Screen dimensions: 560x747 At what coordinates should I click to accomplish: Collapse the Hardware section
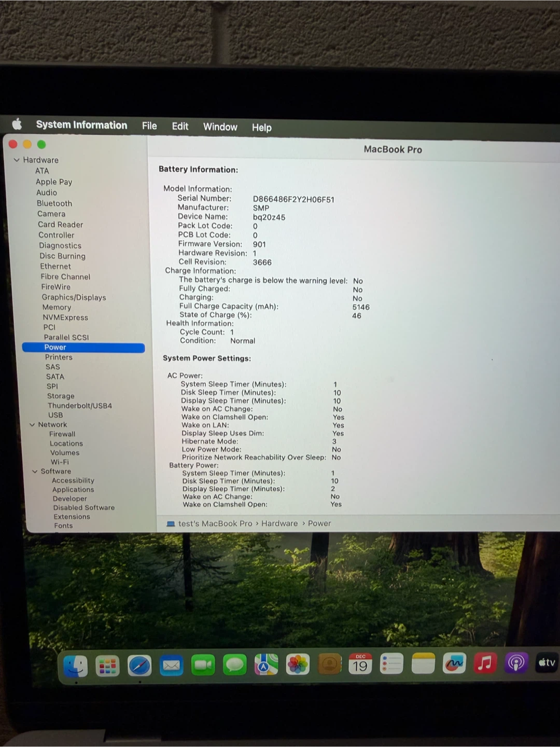(17, 160)
